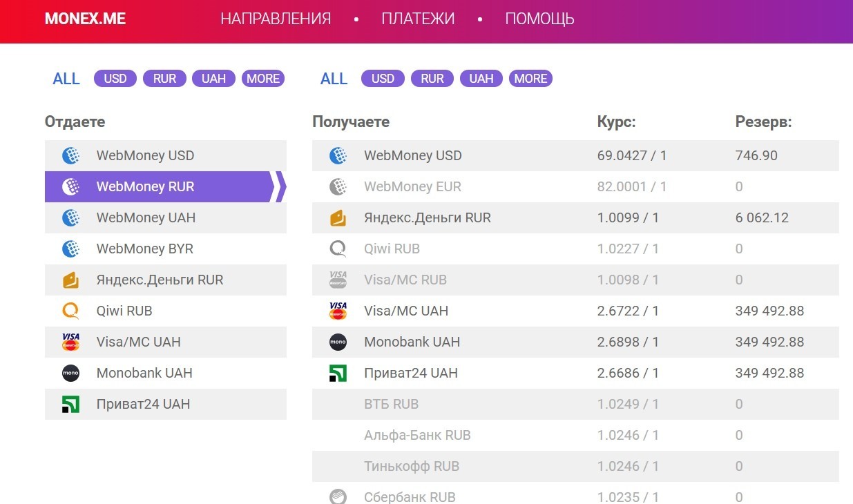Click the Курс: column header
The image size is (853, 504).
616,122
